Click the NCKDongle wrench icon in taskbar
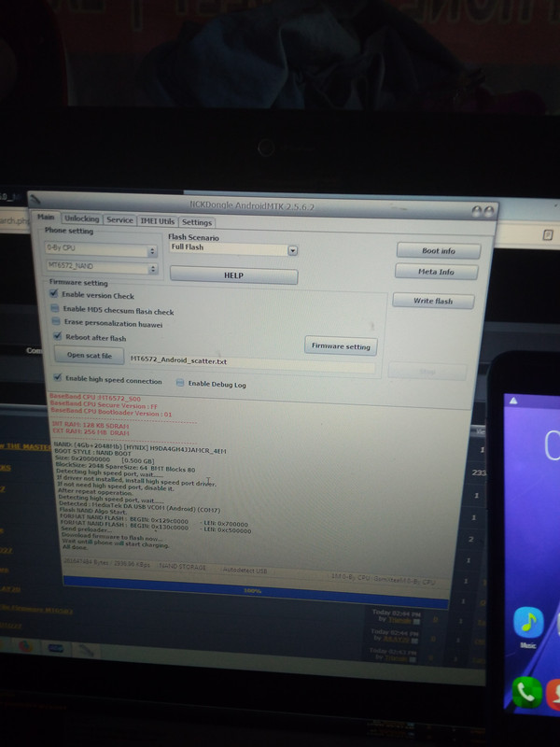This screenshot has width=560, height=747. point(85,650)
